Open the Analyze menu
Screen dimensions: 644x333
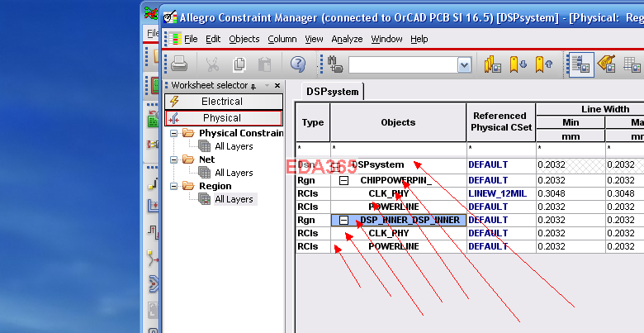(347, 39)
